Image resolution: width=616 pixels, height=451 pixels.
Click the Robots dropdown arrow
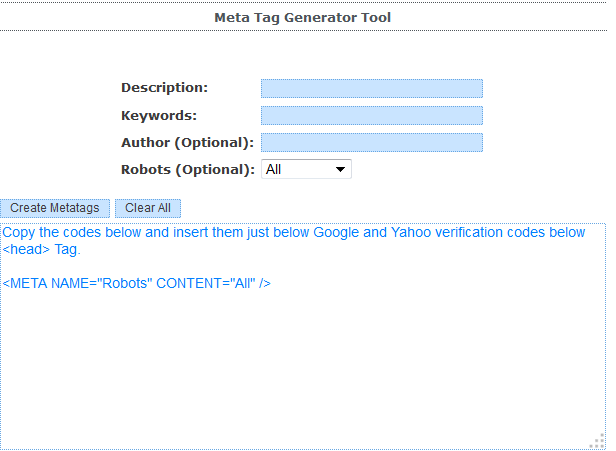coord(341,170)
